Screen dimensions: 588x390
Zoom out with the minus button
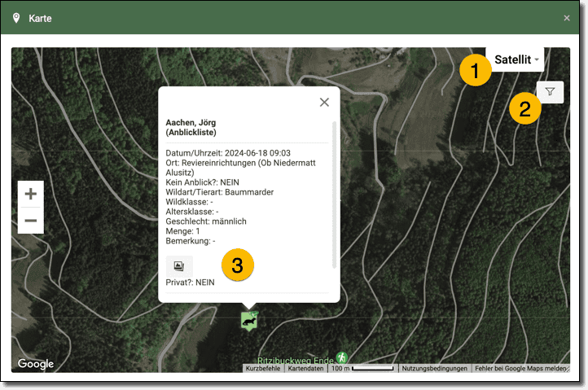click(31, 221)
